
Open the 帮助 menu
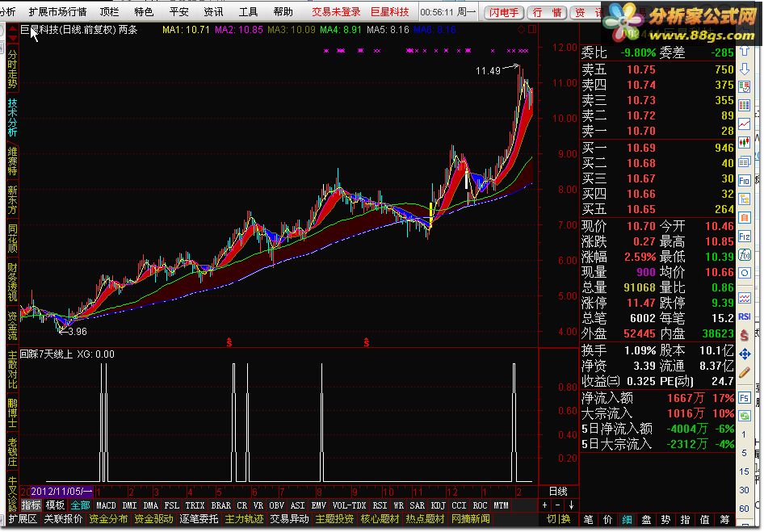[283, 11]
